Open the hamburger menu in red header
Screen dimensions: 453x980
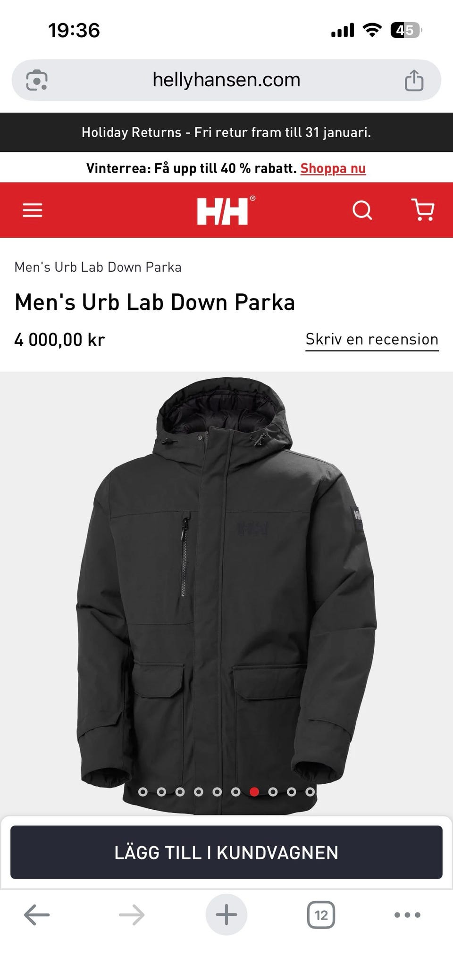(x=33, y=210)
